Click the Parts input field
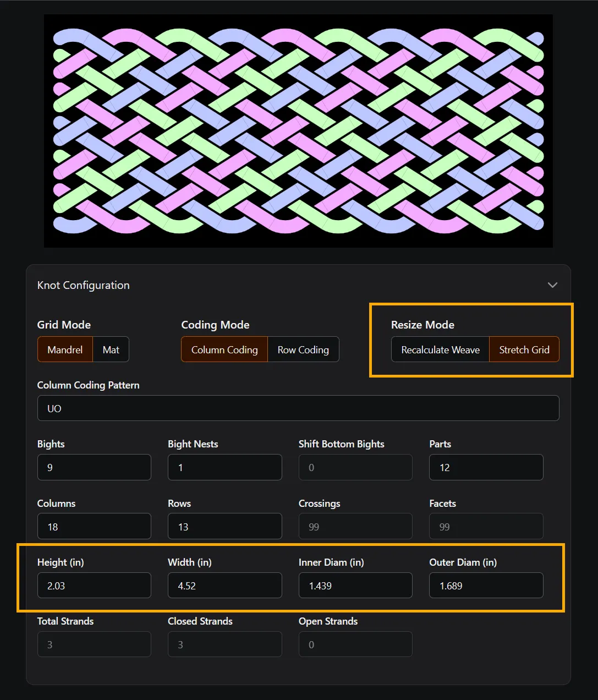This screenshot has width=598, height=700. coord(486,467)
